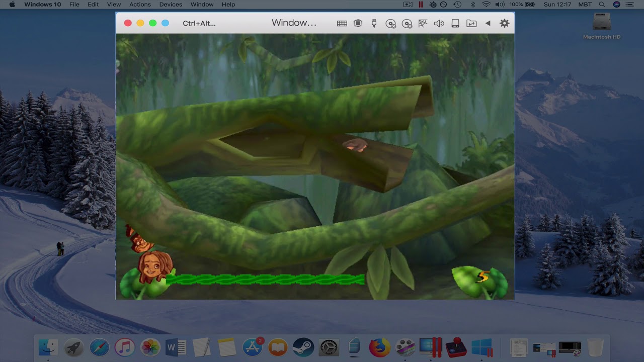The height and width of the screenshot is (362, 644).
Task: Open the hard disk icon in Parallels toolbar
Action: pos(455,23)
